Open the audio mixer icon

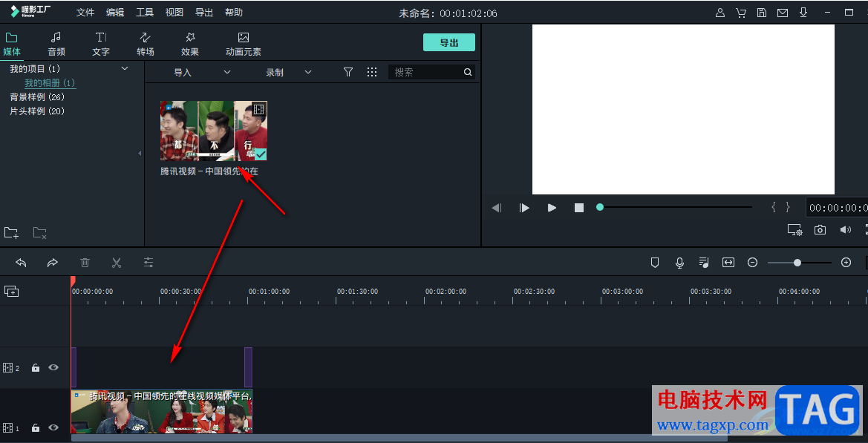[704, 263]
